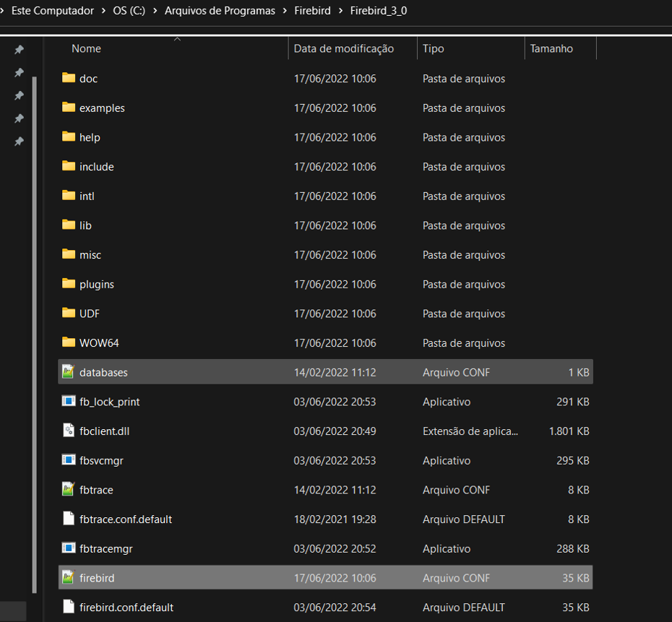The width and height of the screenshot is (672, 622).
Task: Click the UDF folder icon
Action: click(x=69, y=313)
